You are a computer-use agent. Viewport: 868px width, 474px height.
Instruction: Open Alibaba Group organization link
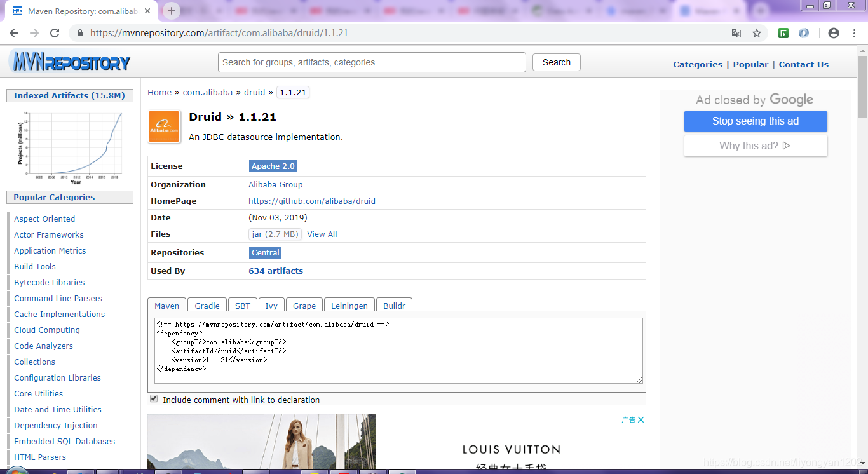275,184
